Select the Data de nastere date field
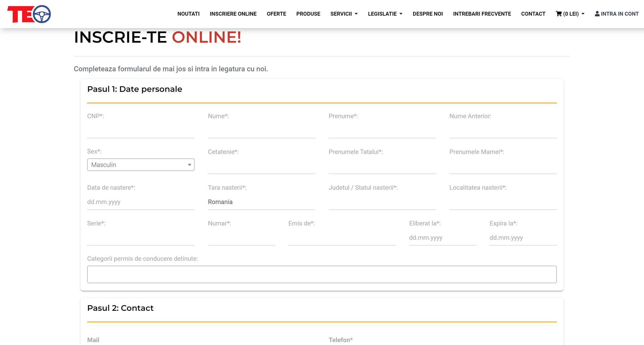 click(141, 202)
